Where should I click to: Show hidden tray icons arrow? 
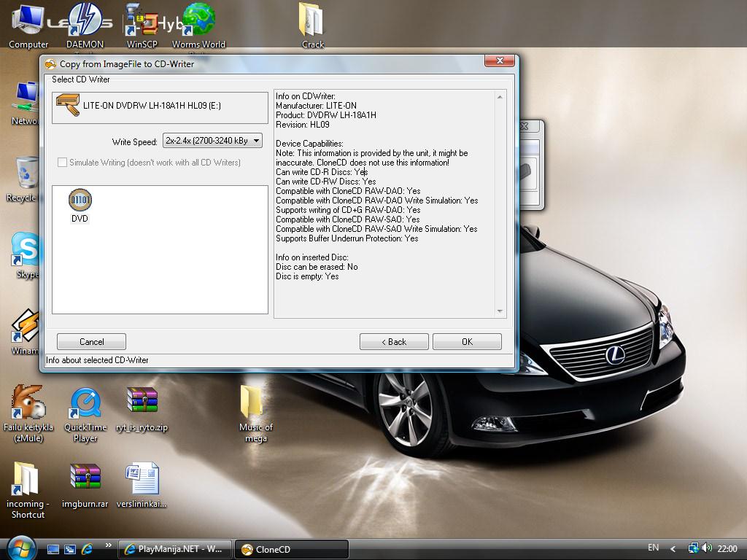pyautogui.click(x=673, y=548)
